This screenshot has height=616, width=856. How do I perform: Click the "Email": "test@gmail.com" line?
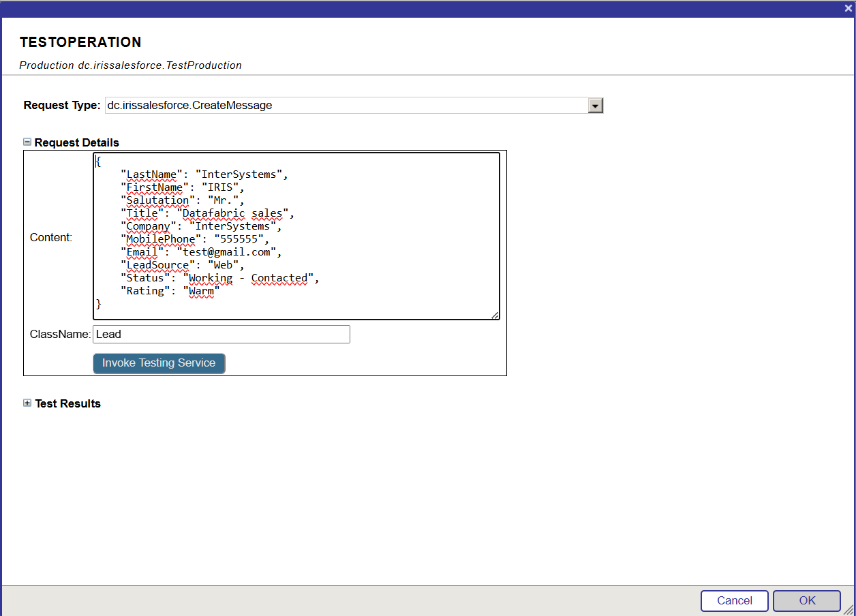coord(202,252)
